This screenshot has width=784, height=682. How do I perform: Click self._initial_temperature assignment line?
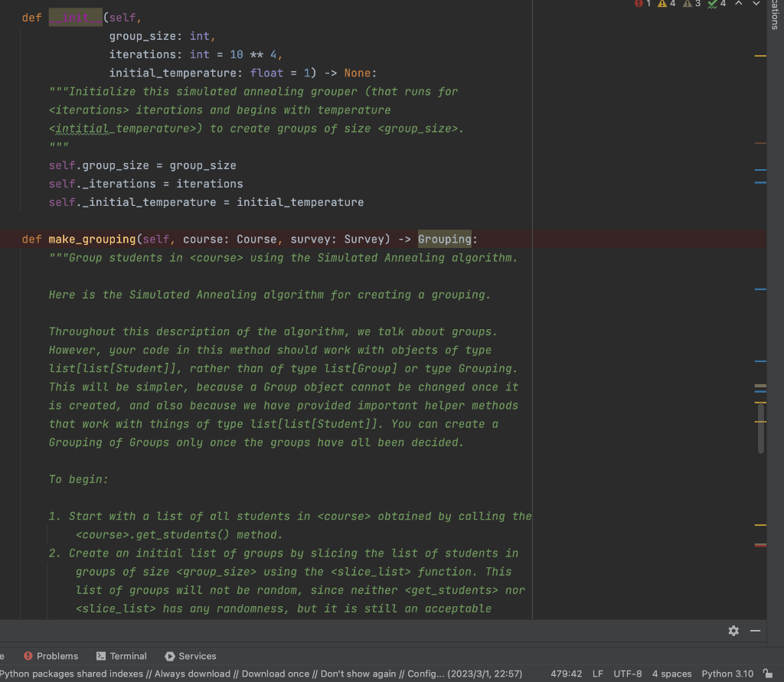click(x=207, y=203)
